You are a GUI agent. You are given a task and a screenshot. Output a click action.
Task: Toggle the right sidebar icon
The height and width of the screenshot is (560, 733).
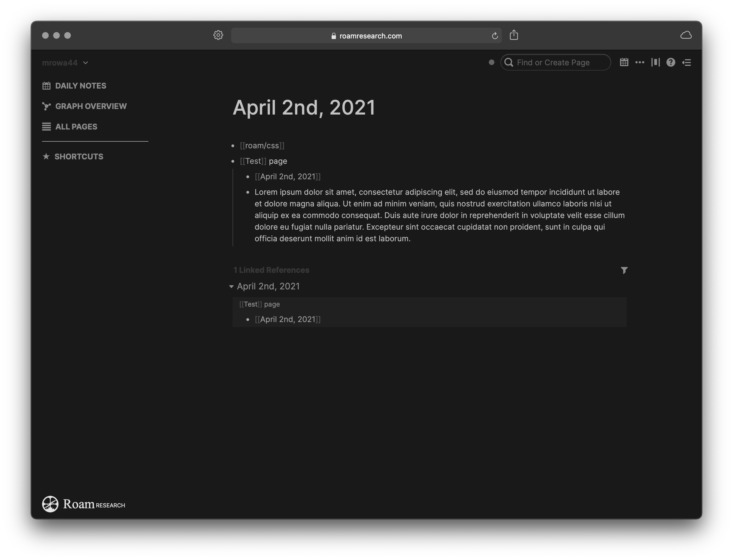pyautogui.click(x=686, y=62)
